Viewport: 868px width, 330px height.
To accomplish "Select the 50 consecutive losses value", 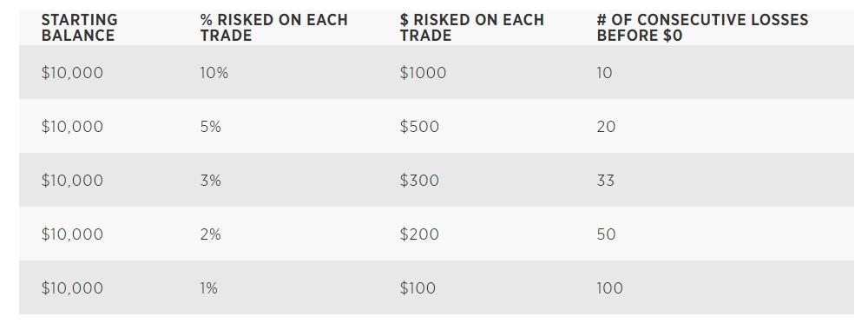I will (606, 234).
